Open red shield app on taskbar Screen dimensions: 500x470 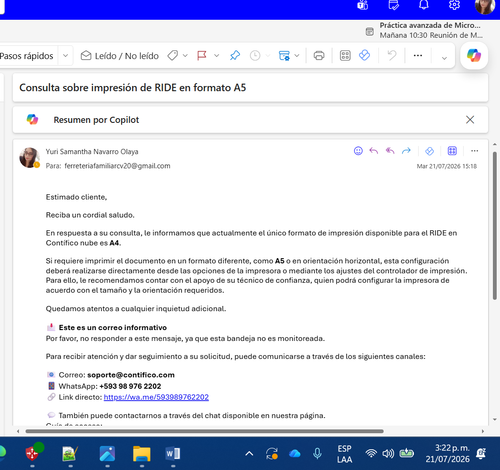click(32, 453)
